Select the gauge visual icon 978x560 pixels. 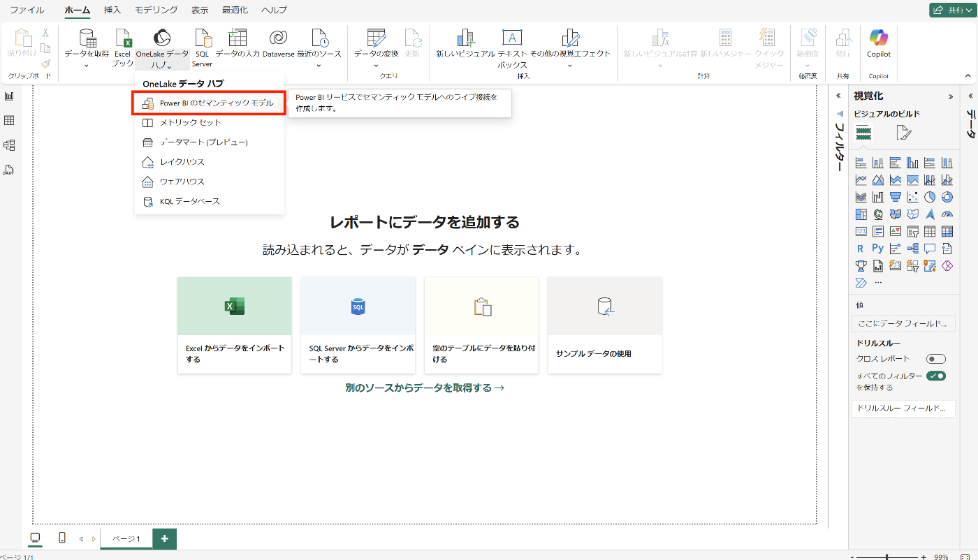(x=947, y=214)
